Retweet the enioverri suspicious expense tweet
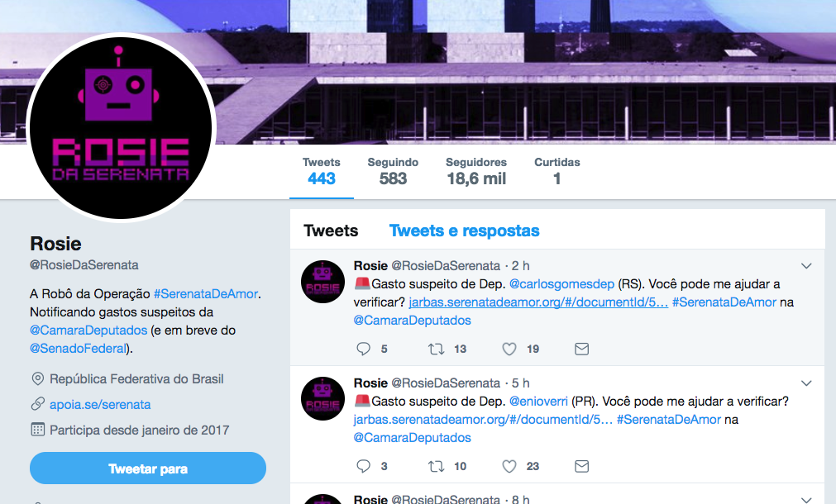Screen dimensions: 836x504 [436, 466]
